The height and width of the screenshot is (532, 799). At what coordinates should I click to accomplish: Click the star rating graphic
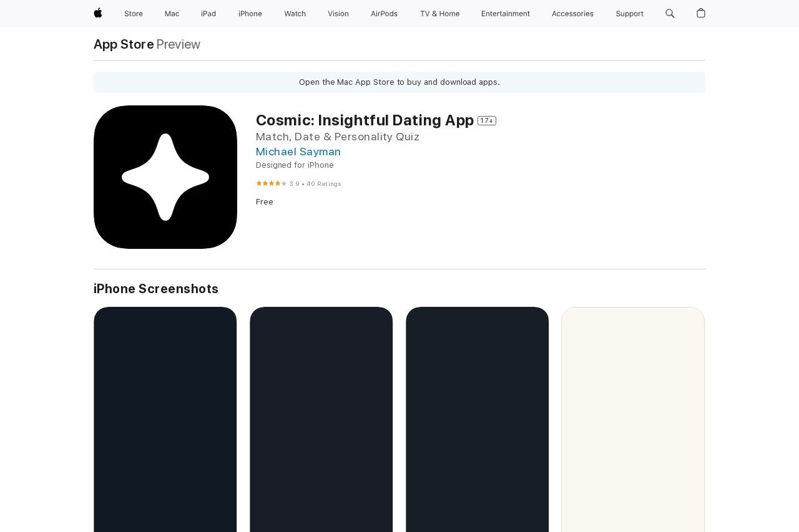(x=272, y=183)
